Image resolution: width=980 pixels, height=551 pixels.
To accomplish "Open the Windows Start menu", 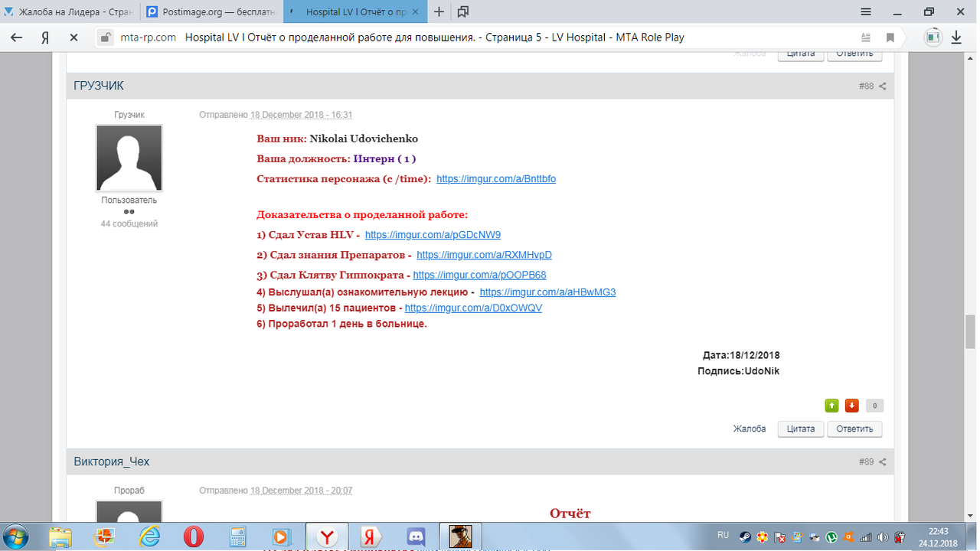I will (17, 537).
